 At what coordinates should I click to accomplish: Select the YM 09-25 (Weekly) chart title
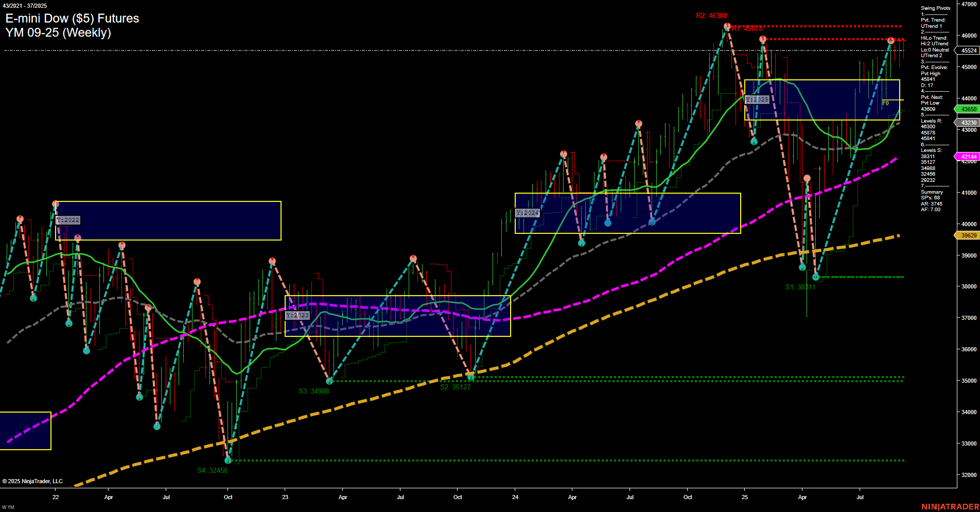coord(59,32)
